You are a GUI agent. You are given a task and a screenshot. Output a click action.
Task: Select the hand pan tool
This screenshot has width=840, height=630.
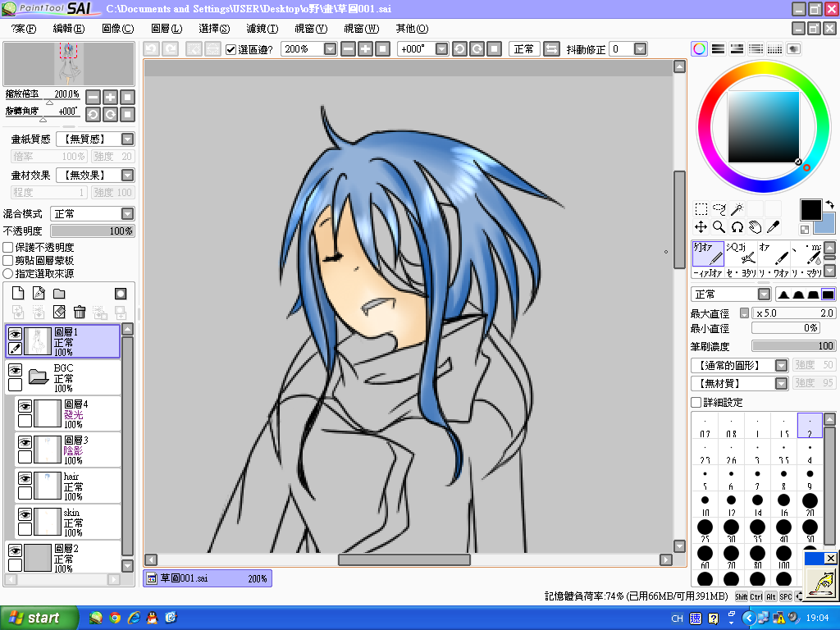[x=756, y=227]
